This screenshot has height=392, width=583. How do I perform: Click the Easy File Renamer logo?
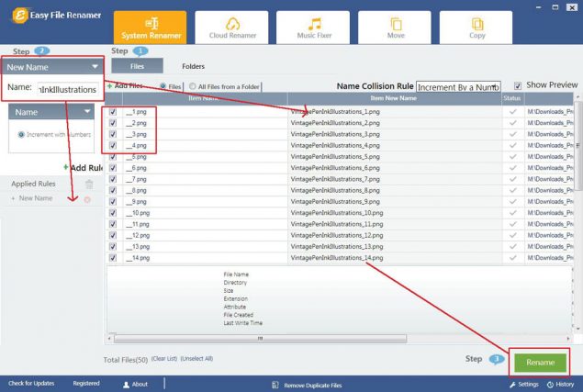(57, 16)
